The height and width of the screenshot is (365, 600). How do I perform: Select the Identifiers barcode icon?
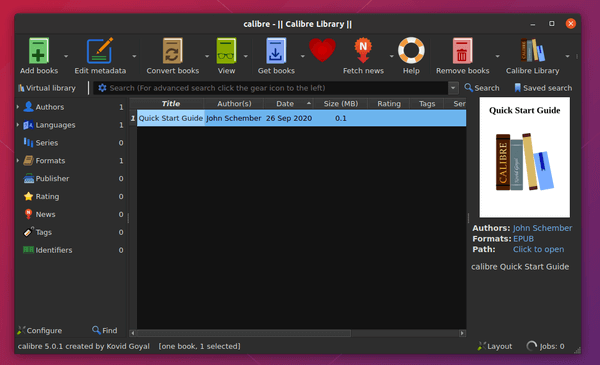28,250
